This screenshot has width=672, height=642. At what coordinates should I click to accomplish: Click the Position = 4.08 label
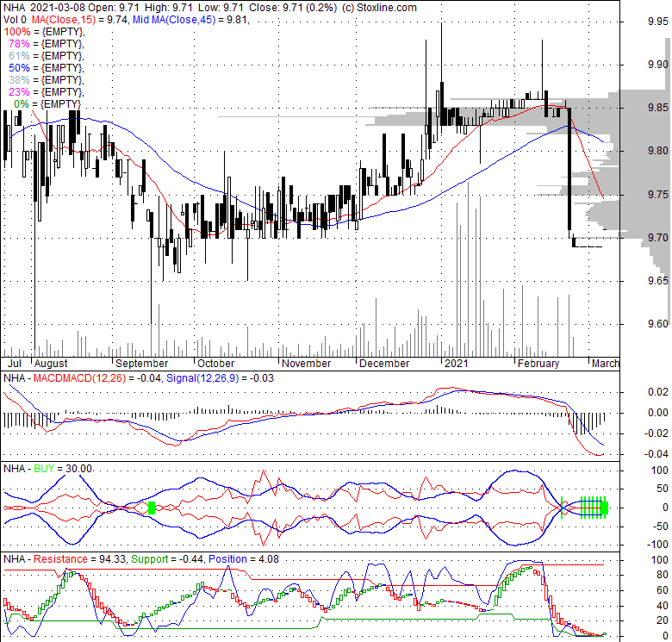pos(244,559)
